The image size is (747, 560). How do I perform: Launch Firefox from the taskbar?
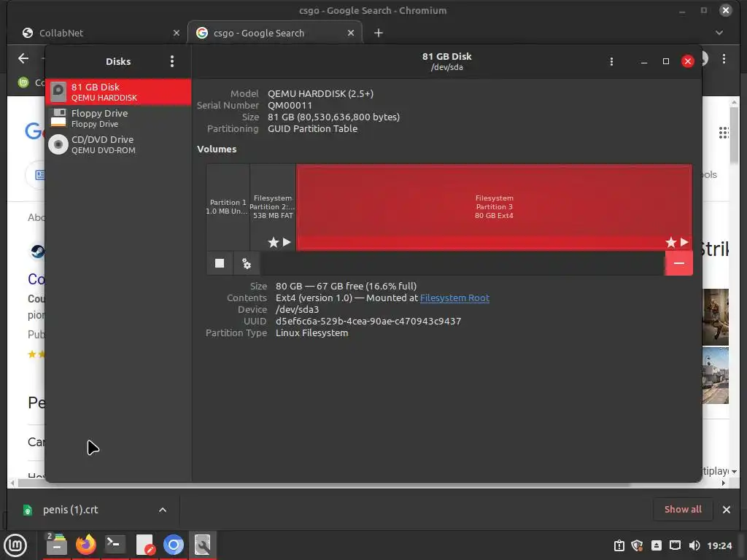[86, 545]
